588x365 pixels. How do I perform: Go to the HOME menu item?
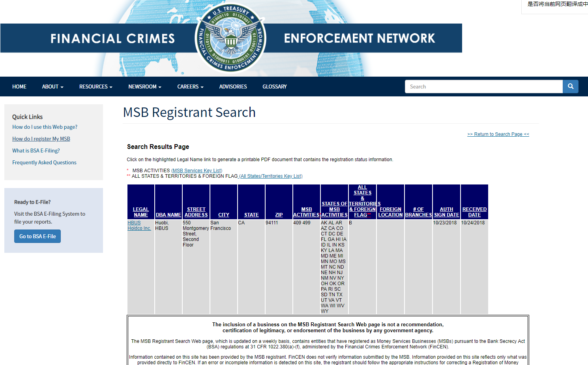click(19, 87)
